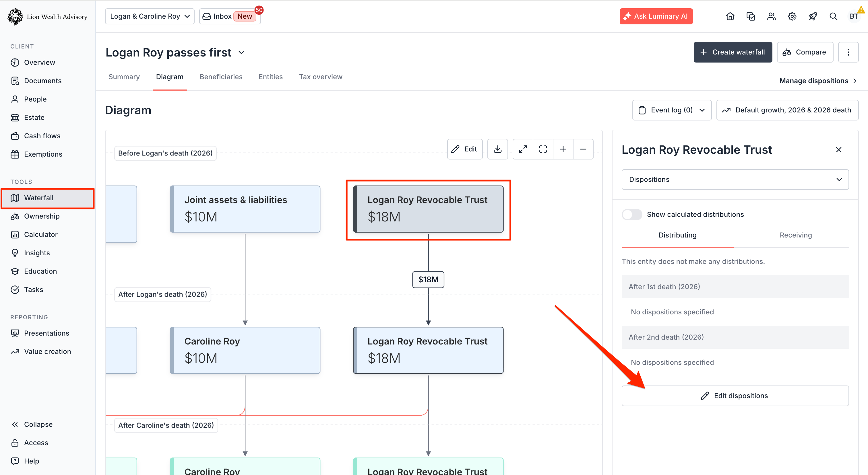Open Default growth, 2026 & 2026 death settings
The image size is (868, 475).
[x=787, y=110]
